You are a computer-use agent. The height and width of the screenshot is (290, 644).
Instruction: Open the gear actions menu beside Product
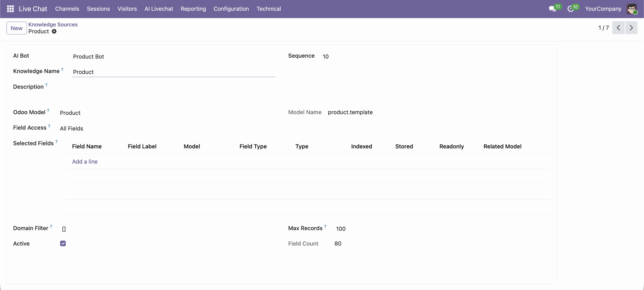tap(54, 32)
